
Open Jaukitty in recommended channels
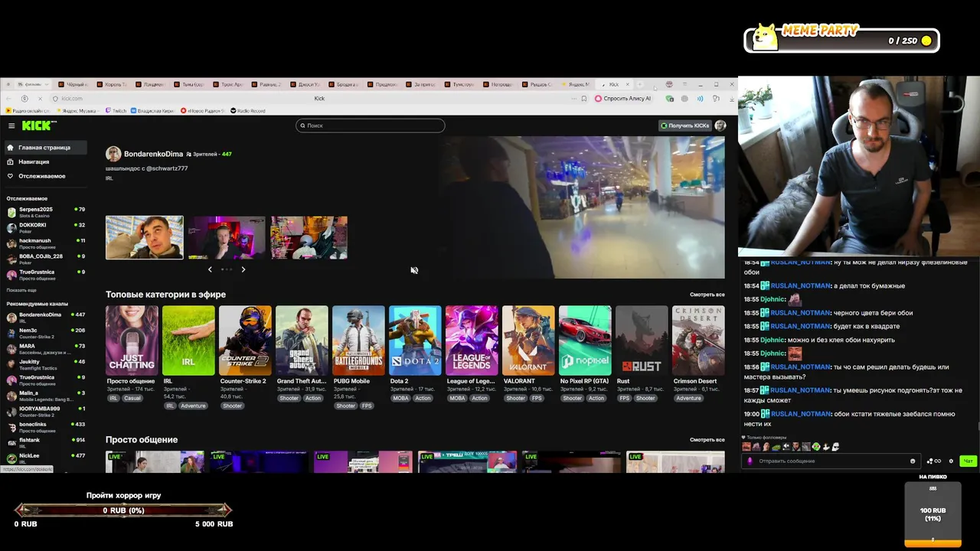[x=44, y=364]
